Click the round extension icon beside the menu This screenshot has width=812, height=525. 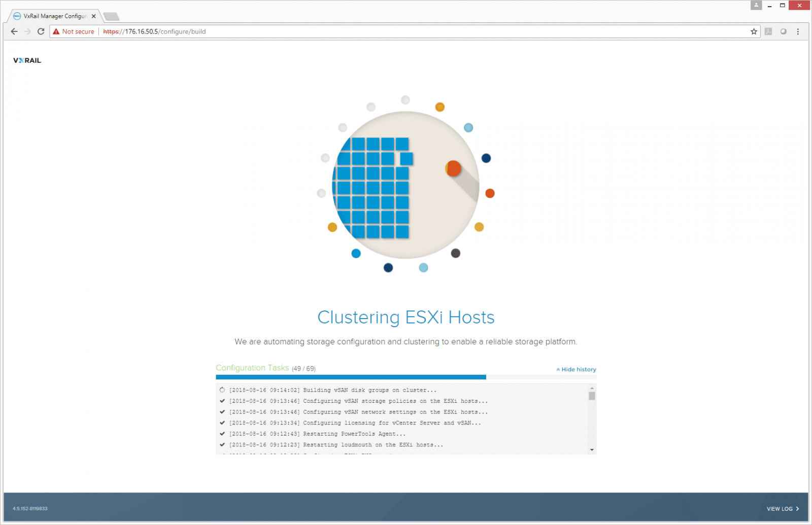[x=783, y=31]
